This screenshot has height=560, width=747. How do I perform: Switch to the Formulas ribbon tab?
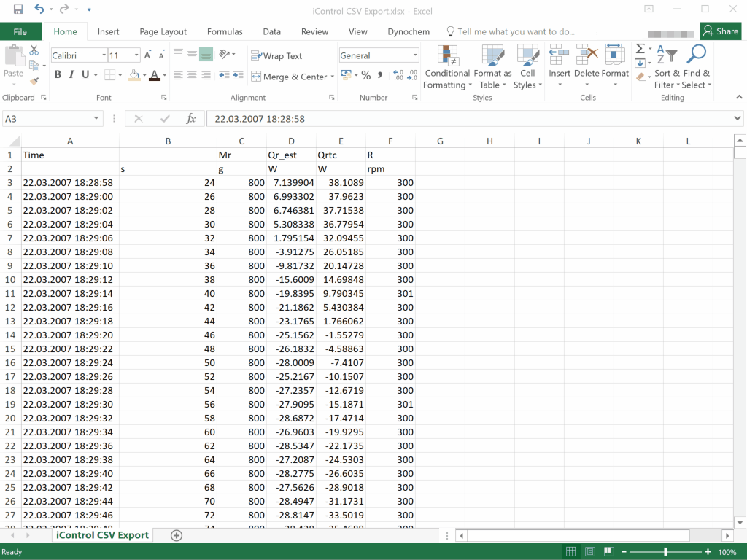(x=225, y=31)
